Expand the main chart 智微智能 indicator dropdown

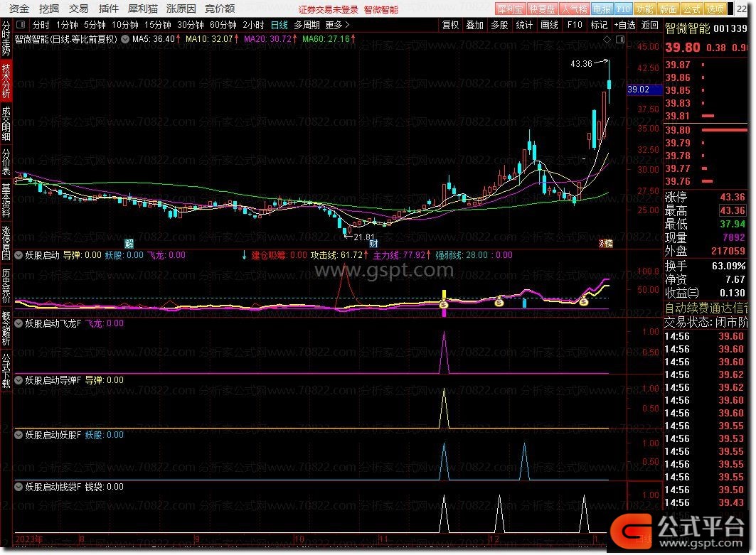[125, 39]
